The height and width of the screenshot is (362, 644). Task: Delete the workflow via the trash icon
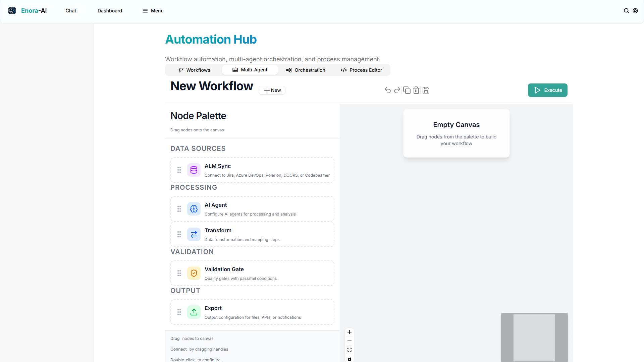(x=416, y=90)
